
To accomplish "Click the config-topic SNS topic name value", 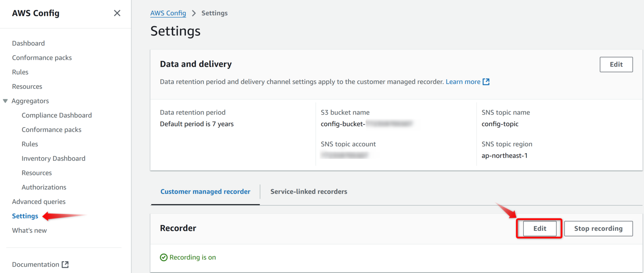I will point(500,124).
